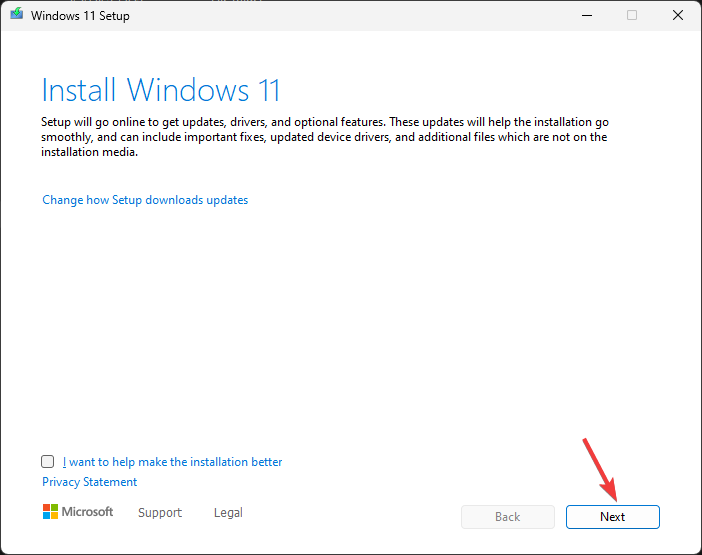Open Change how Setup downloads updates link
Viewport: 702px width, 555px height.
point(145,200)
